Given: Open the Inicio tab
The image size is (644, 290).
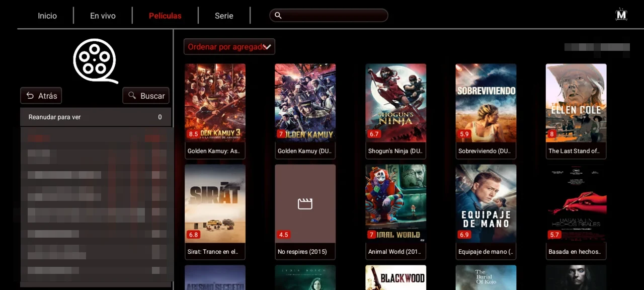Looking at the screenshot, I should pyautogui.click(x=47, y=16).
